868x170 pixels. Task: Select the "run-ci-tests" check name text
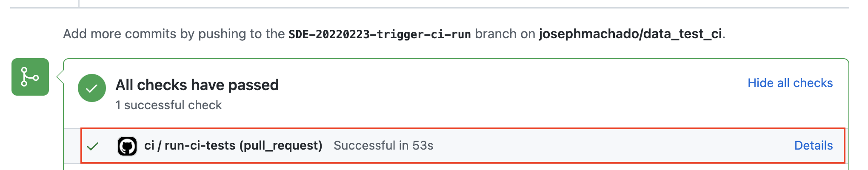[x=200, y=145]
